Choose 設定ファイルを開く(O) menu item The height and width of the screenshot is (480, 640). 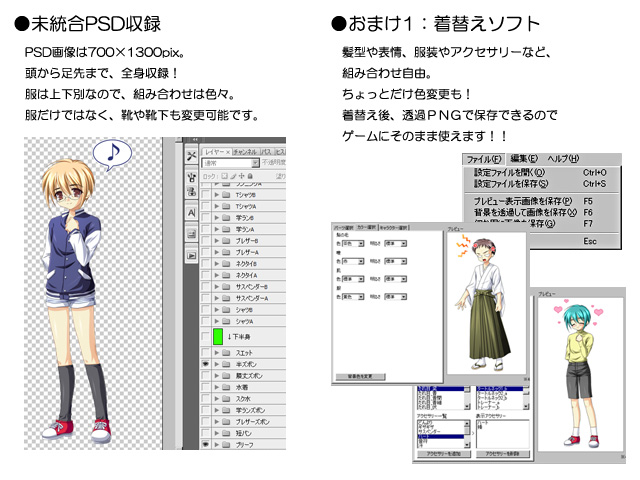tap(540, 173)
